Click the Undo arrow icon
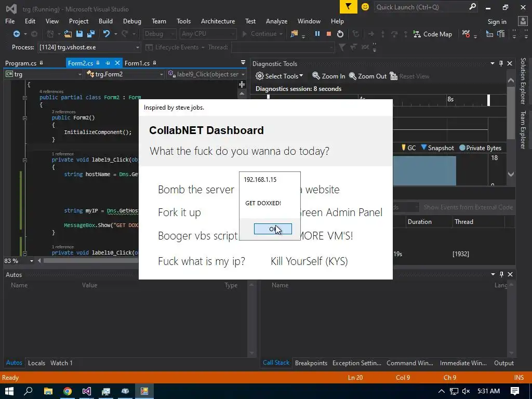 [107, 34]
